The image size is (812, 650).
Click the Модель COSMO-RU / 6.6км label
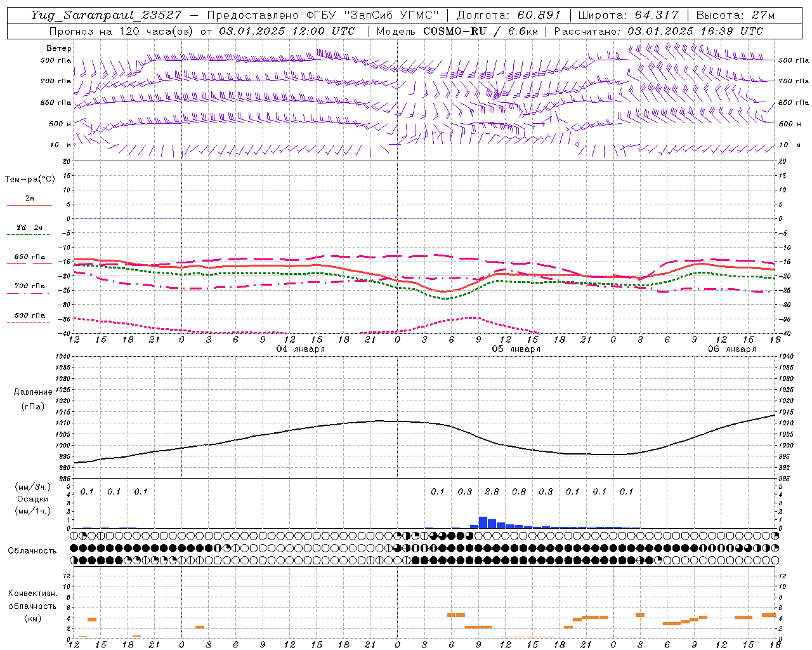[x=457, y=31]
